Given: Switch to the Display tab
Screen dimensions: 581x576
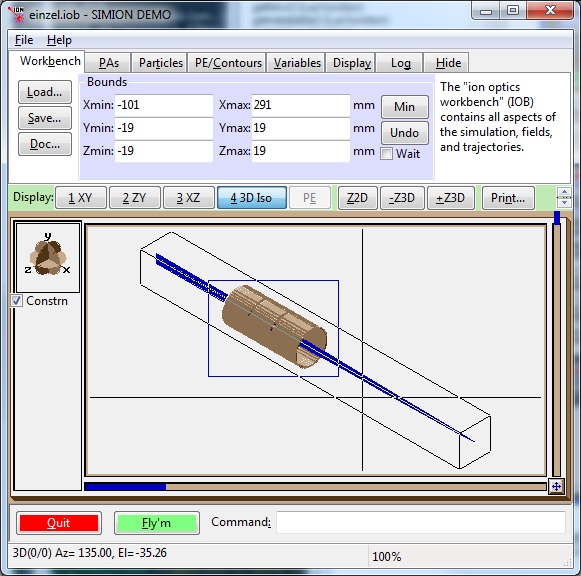Looking at the screenshot, I should point(352,63).
